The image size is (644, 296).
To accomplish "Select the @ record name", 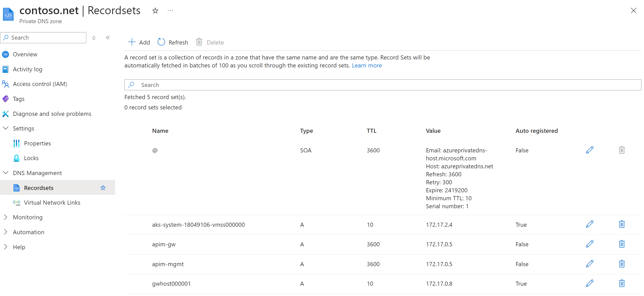I will pyautogui.click(x=155, y=150).
